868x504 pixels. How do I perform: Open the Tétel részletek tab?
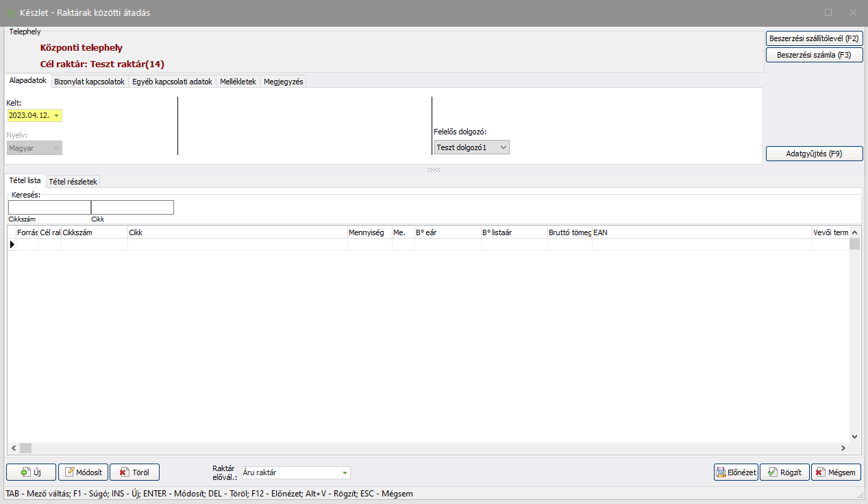(73, 182)
